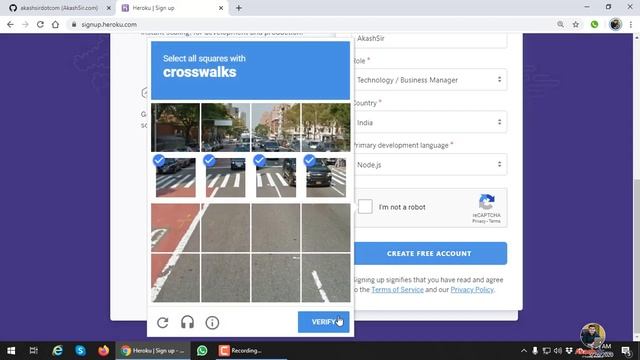Viewport: 640px width, 360px height.
Task: Select top-right tile with trees and storefronts
Action: 326,127
